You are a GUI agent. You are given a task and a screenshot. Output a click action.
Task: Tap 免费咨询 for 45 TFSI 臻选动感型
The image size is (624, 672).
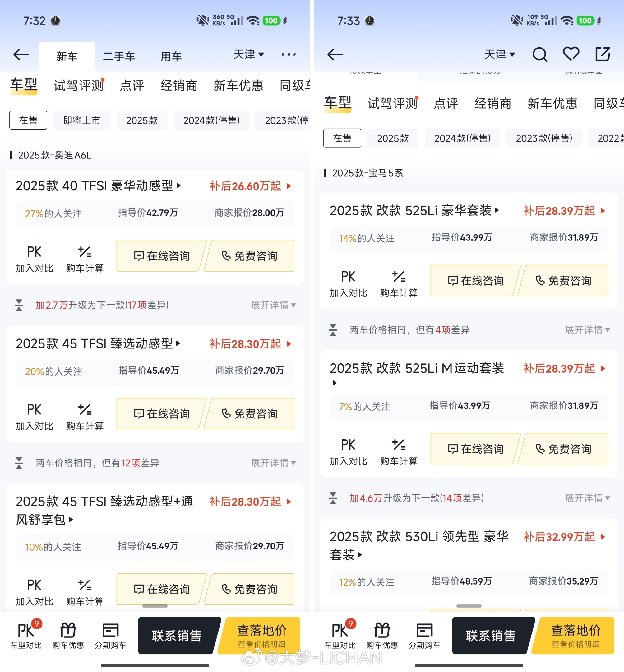pyautogui.click(x=249, y=413)
